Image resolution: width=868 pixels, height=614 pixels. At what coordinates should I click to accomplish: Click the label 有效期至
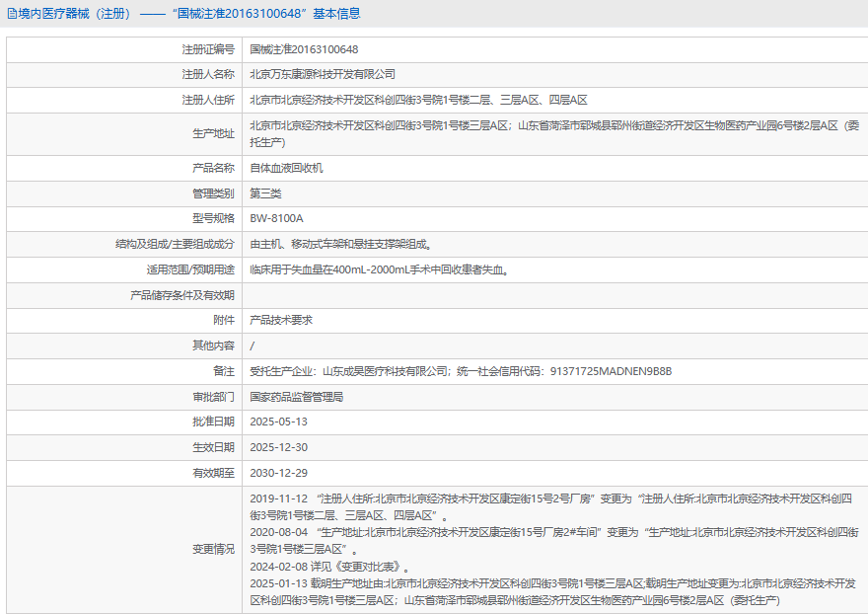[214, 473]
